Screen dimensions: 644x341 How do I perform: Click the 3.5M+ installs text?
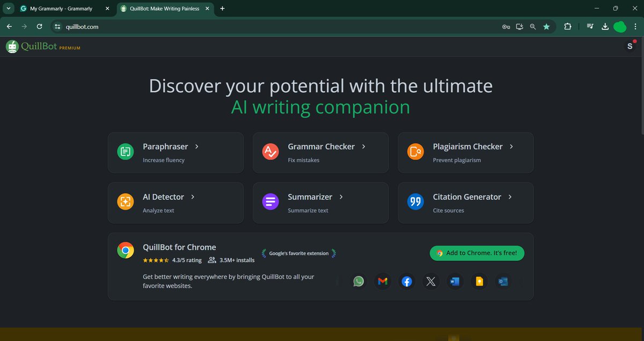[237, 260]
